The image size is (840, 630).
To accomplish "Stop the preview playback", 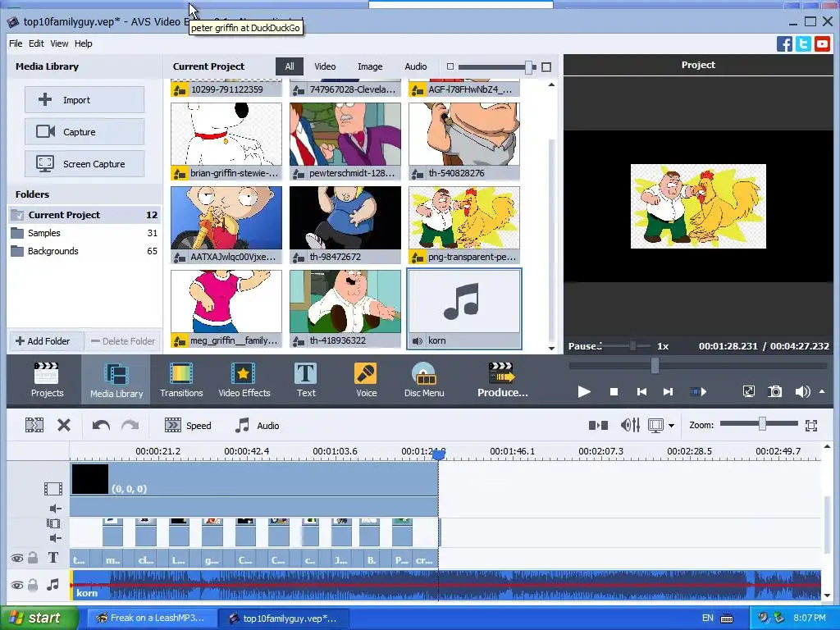I will (614, 391).
